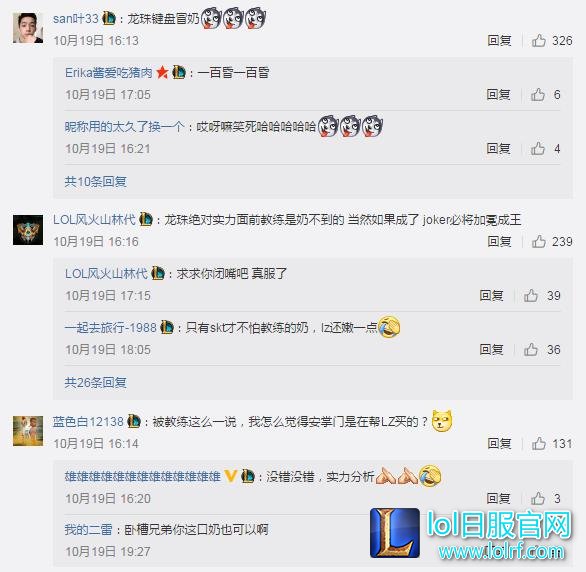Open Erika酱爱吃猪肉 username link

pyautogui.click(x=109, y=72)
